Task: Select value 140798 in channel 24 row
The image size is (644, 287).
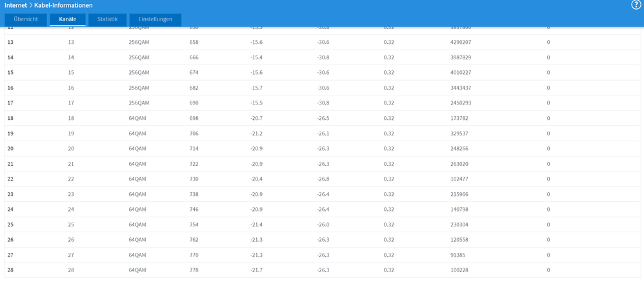Action: (x=459, y=210)
